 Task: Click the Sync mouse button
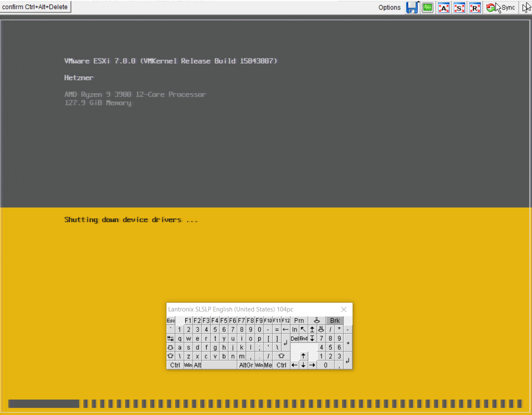point(501,8)
